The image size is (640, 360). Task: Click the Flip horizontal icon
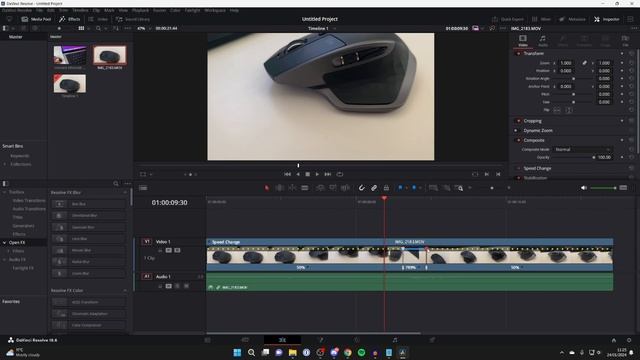pos(557,110)
